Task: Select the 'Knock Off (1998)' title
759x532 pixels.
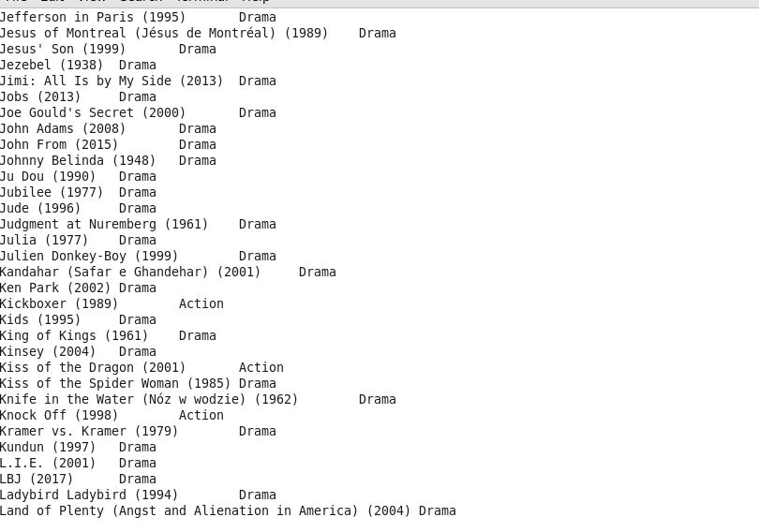Action: click(x=59, y=417)
